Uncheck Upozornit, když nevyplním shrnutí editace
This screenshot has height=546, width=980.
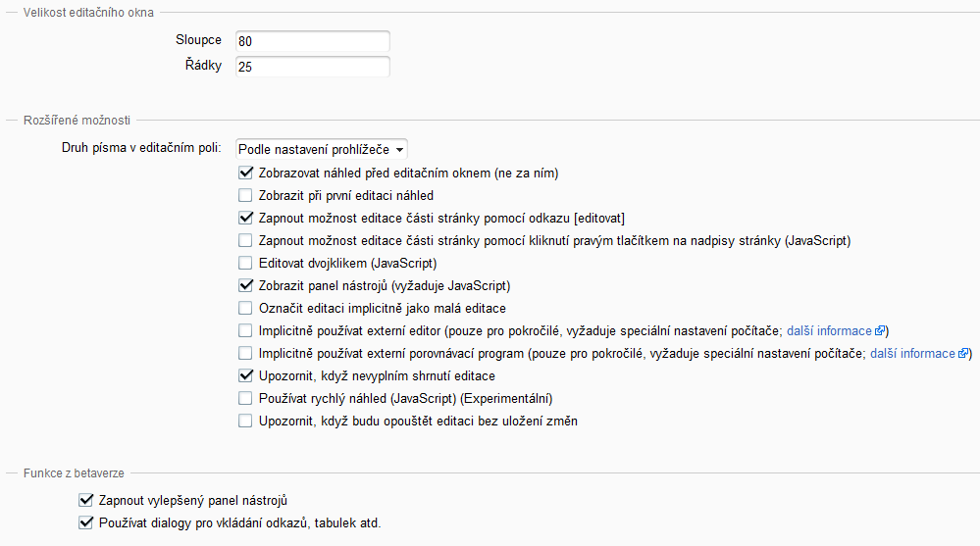click(x=245, y=375)
